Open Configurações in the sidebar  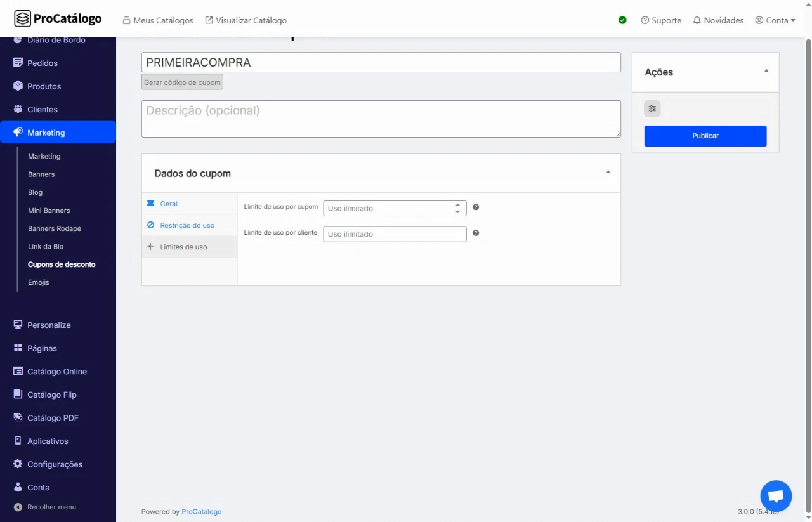(55, 464)
